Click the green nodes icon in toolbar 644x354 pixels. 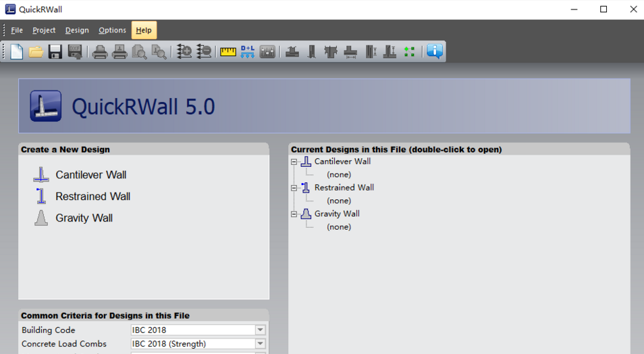[x=410, y=52]
